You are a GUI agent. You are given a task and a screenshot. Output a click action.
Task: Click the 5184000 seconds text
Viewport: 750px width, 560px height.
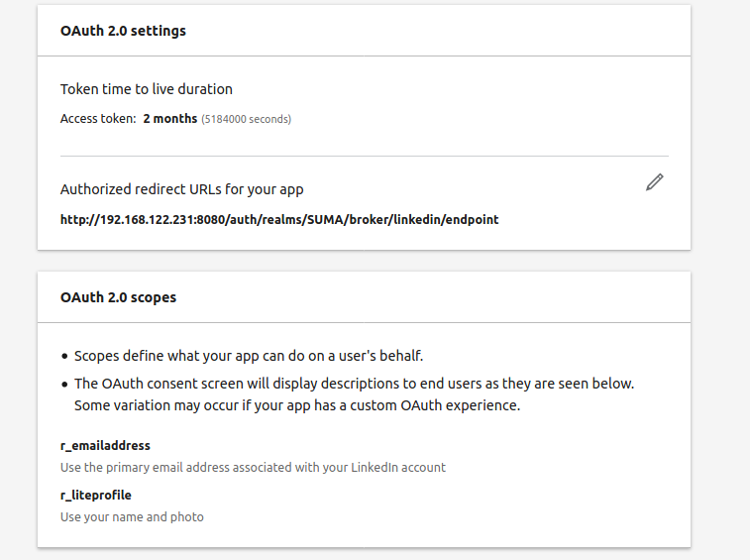click(246, 120)
